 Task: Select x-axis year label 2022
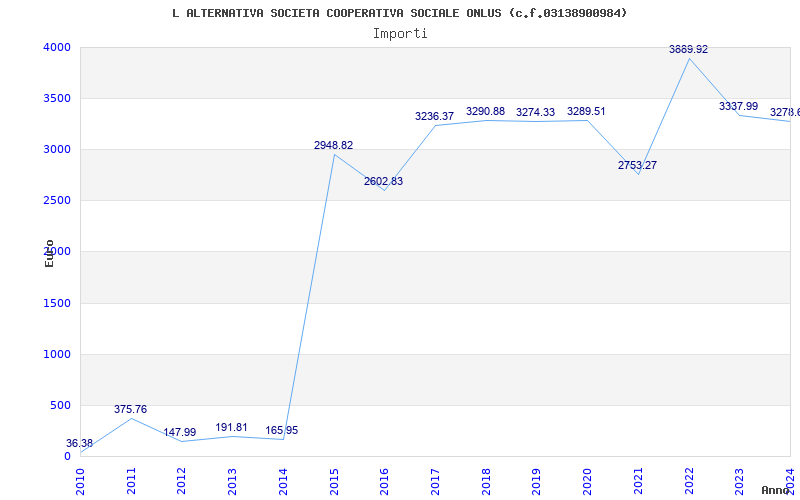689,481
